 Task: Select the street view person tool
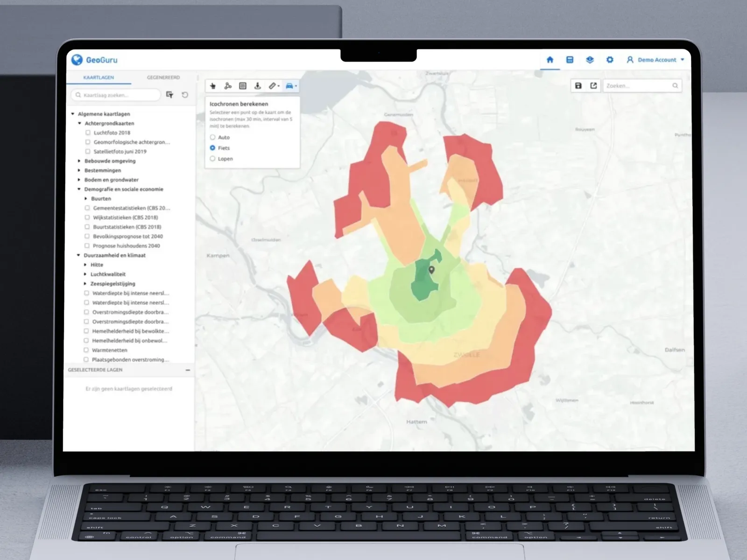tap(257, 86)
